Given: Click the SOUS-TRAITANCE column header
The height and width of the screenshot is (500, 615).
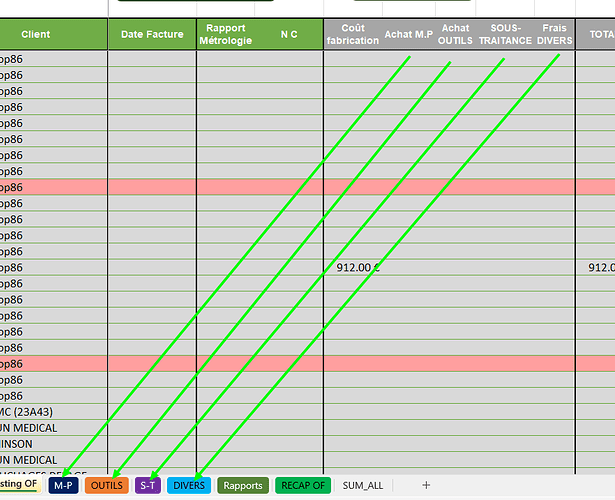Looking at the screenshot, I should (505, 34).
